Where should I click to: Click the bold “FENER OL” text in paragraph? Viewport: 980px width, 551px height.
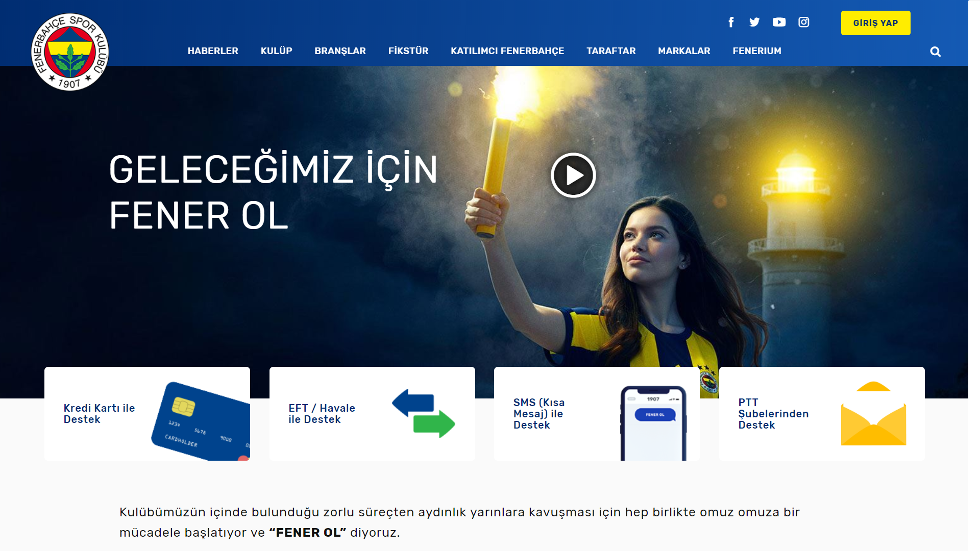tap(308, 533)
